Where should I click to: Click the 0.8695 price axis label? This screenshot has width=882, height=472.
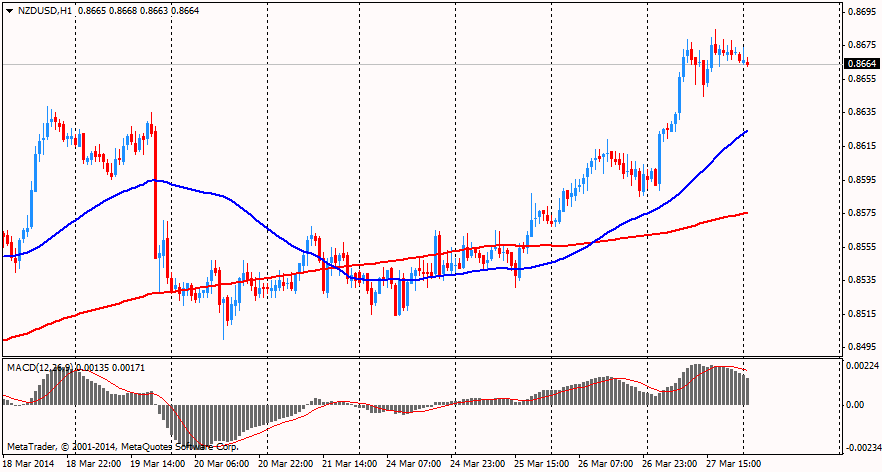pyautogui.click(x=861, y=12)
